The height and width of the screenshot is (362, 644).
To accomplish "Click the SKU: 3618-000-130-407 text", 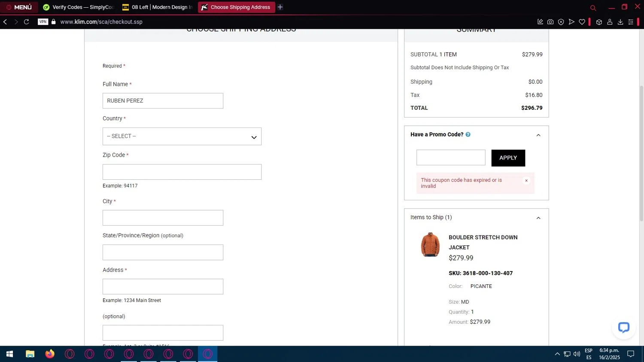I will tap(480, 273).
